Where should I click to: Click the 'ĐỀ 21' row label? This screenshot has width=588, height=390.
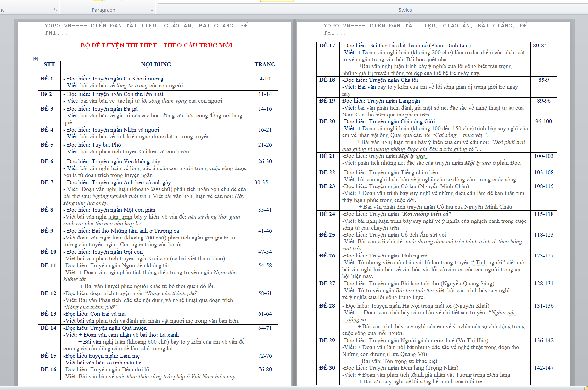(x=327, y=156)
